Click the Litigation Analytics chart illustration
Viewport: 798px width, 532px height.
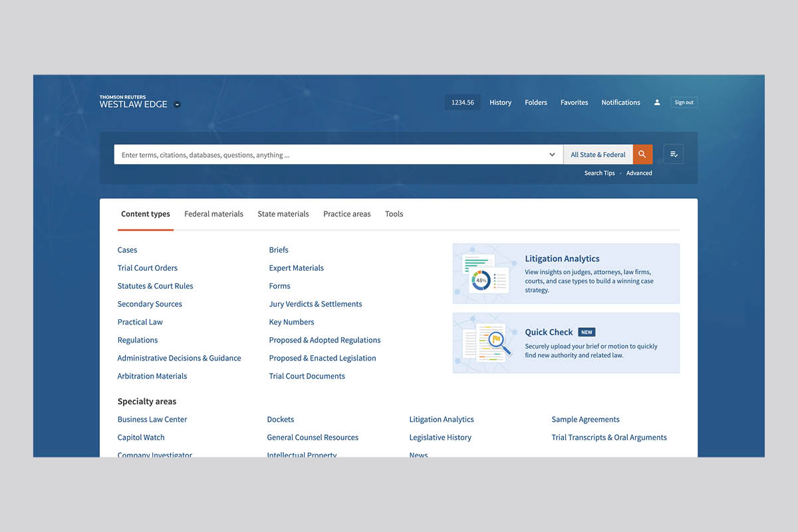point(485,273)
